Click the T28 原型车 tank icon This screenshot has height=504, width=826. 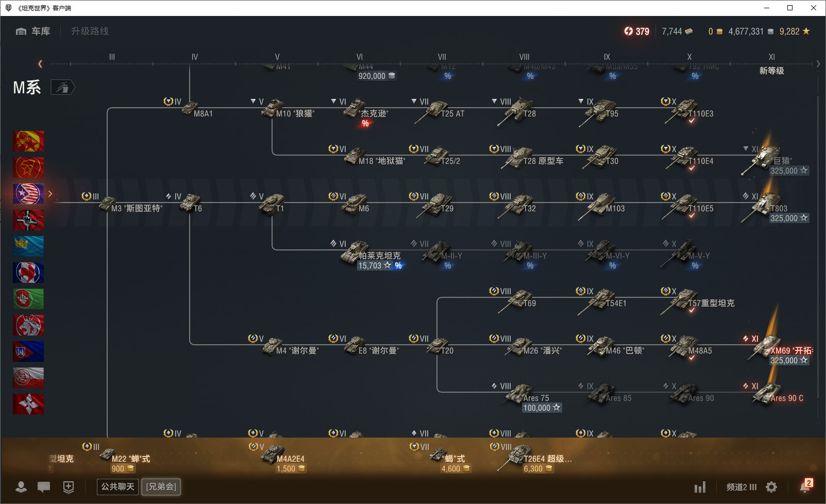pyautogui.click(x=517, y=158)
